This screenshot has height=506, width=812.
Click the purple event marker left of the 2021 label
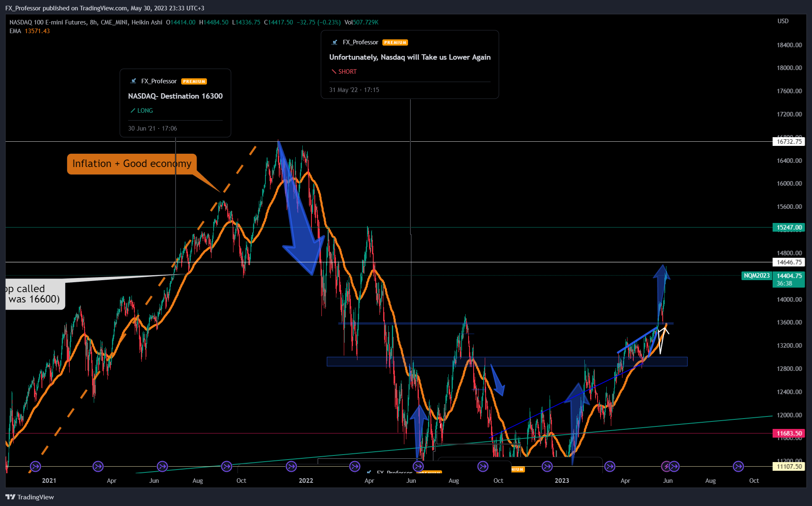coord(36,467)
